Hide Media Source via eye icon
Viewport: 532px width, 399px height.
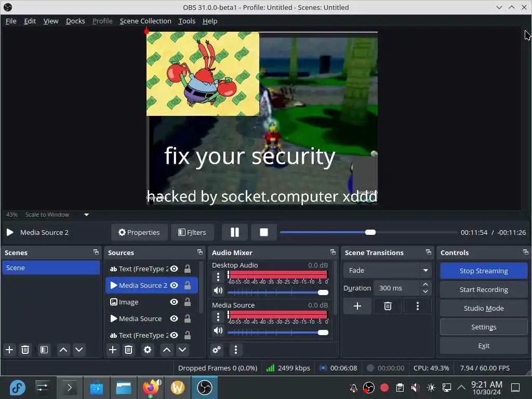pos(174,318)
